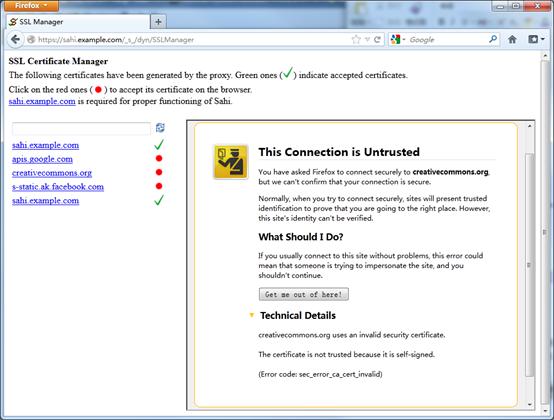Click the browser back arrow button
The image size is (554, 420).
tap(15, 39)
